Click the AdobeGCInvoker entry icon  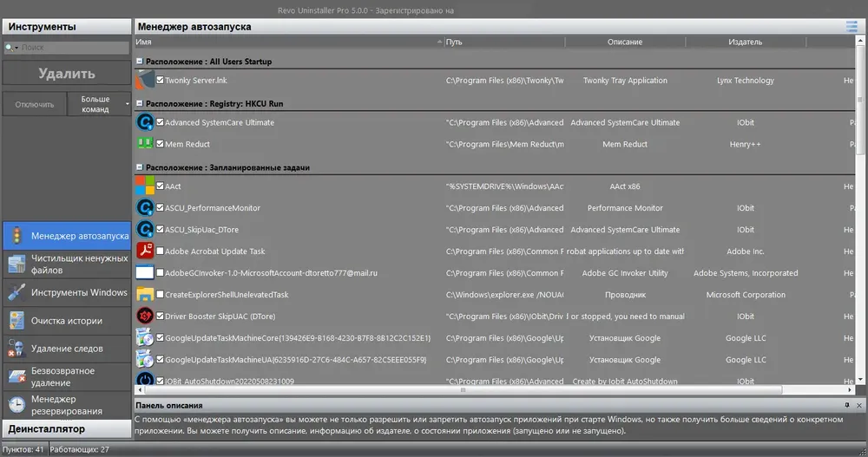[x=145, y=273]
